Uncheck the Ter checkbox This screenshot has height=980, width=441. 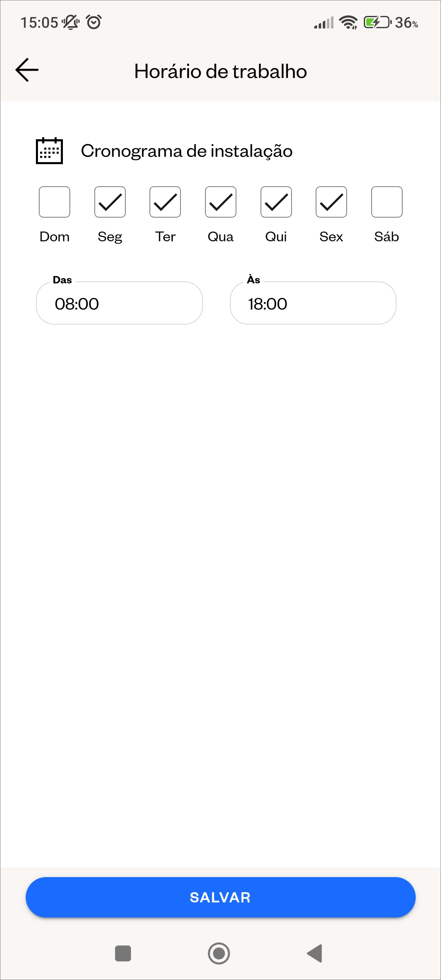(165, 202)
